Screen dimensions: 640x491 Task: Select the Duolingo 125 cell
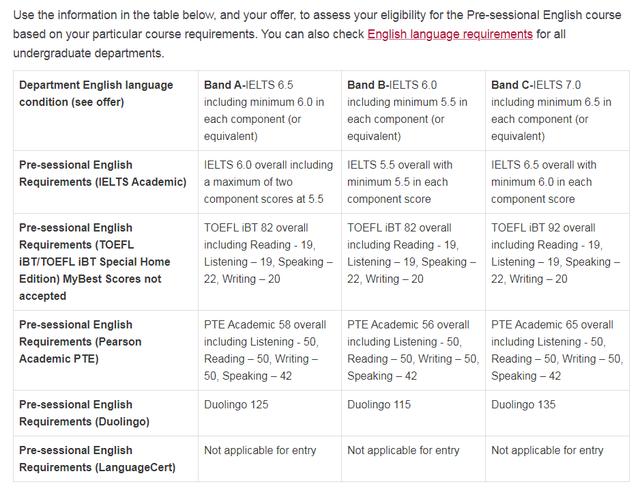pyautogui.click(x=270, y=413)
